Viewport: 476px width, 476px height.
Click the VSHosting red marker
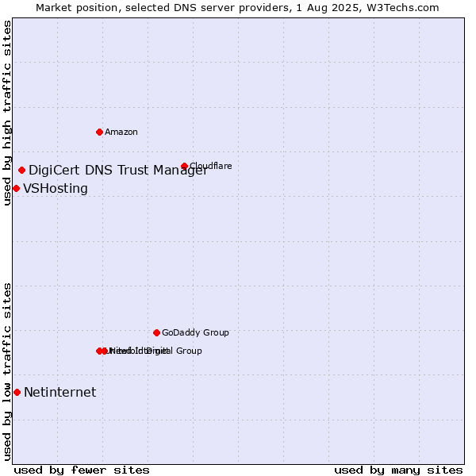[x=17, y=189]
